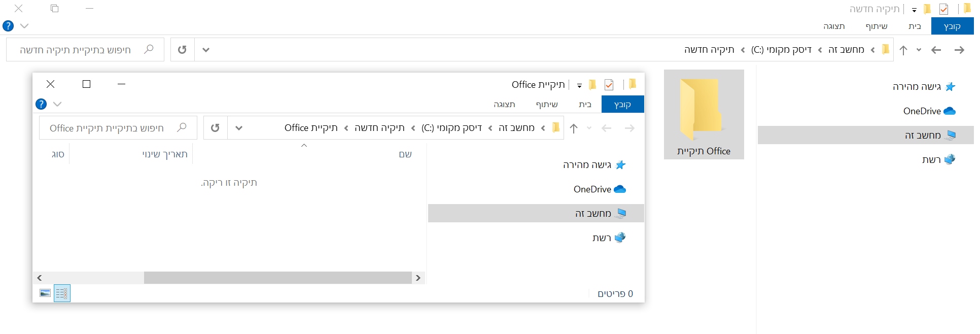
Task: Click the help icon of the background window
Action: click(8, 26)
